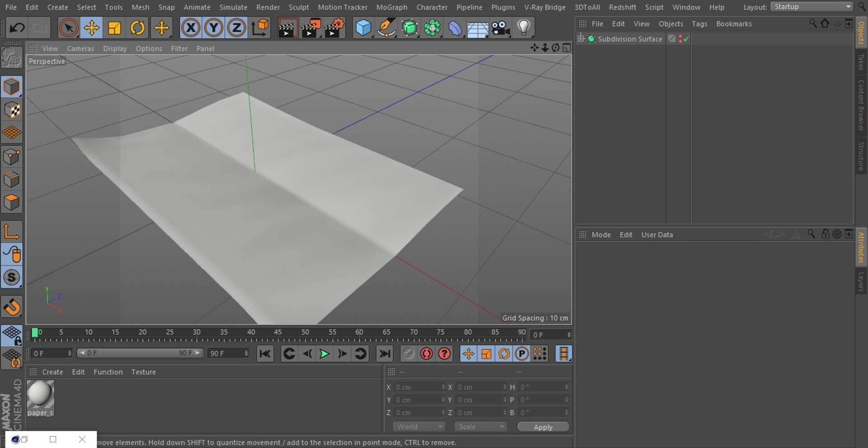Open the Object Manager Tags menu

[699, 24]
